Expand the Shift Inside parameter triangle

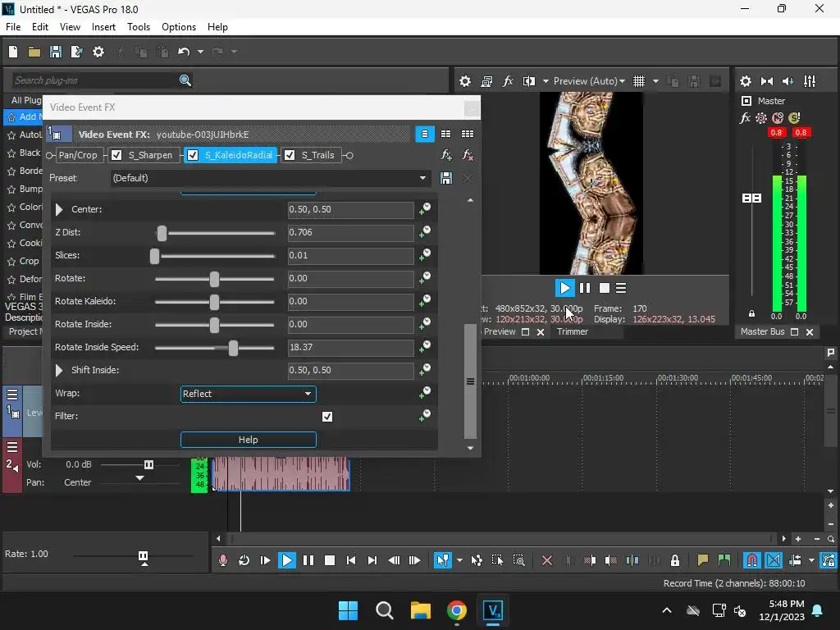(59, 370)
